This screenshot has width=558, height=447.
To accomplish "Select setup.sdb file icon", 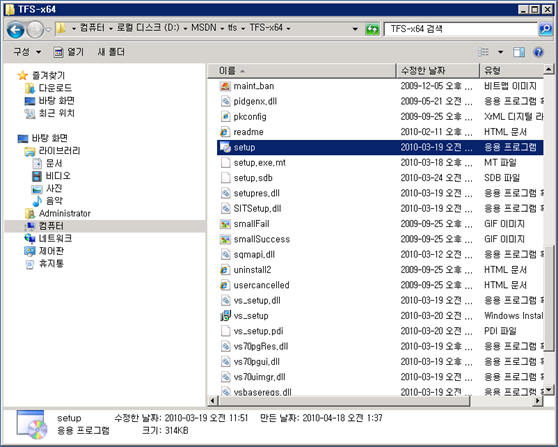I will [225, 178].
